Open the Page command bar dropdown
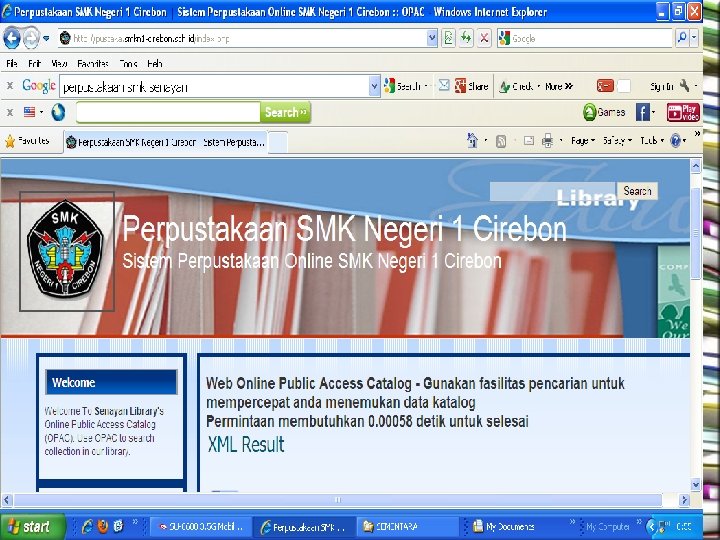Image resolution: width=720 pixels, height=540 pixels. coord(583,141)
